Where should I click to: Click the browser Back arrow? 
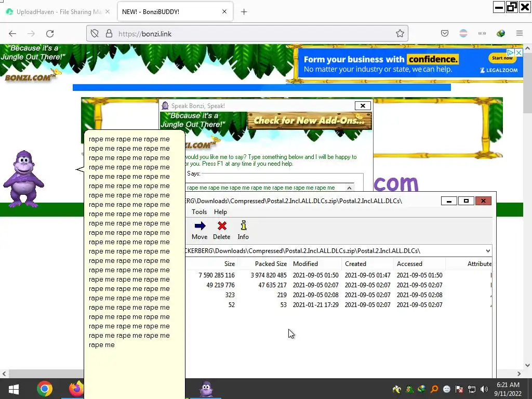[12, 34]
